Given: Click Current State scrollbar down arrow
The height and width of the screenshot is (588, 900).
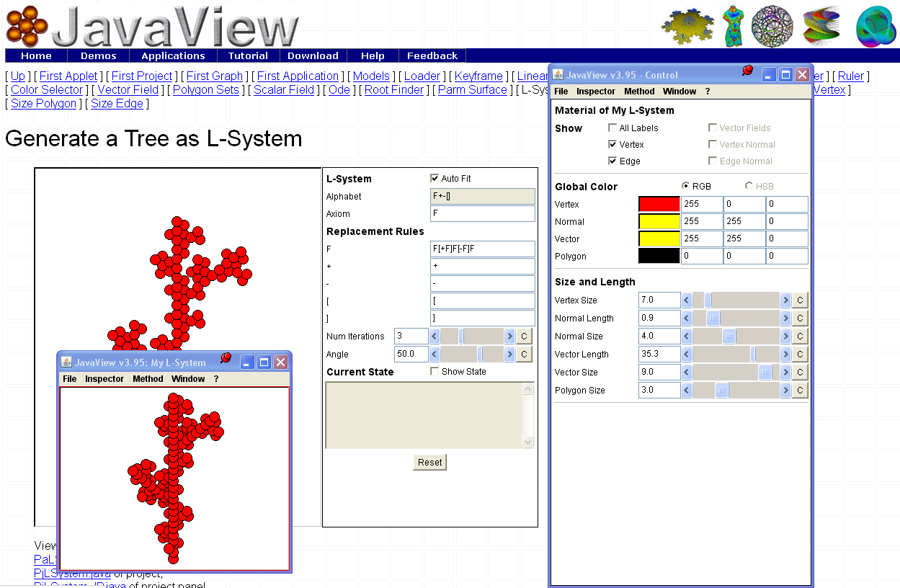Looking at the screenshot, I should [x=528, y=442].
